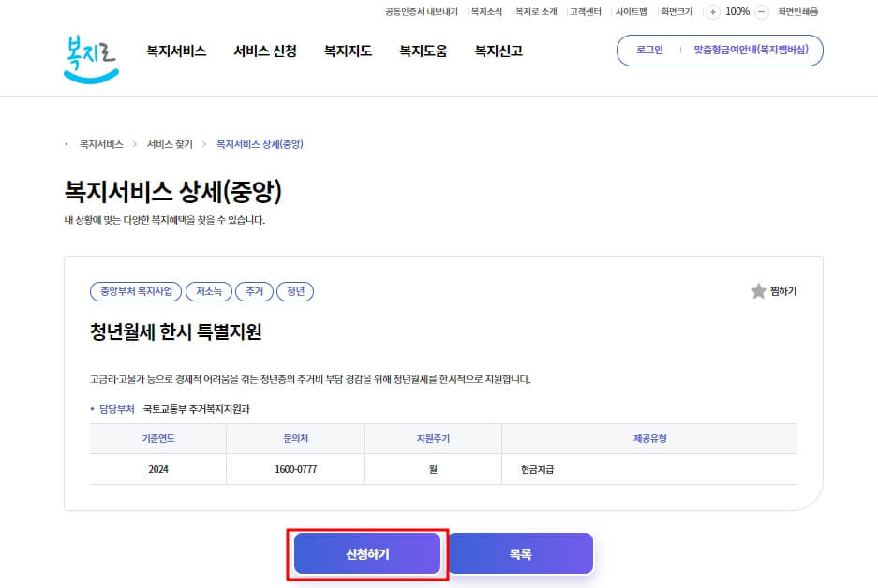Click the minus icon to reduce screen size

[760, 11]
